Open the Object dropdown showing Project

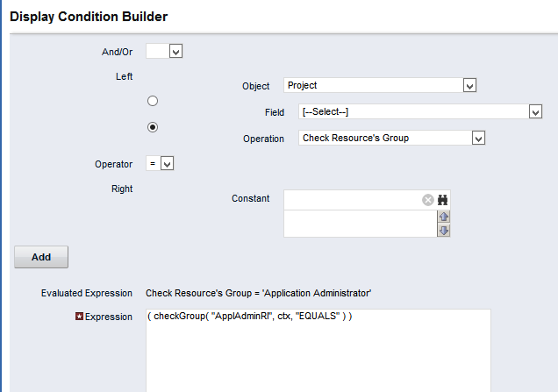point(380,85)
